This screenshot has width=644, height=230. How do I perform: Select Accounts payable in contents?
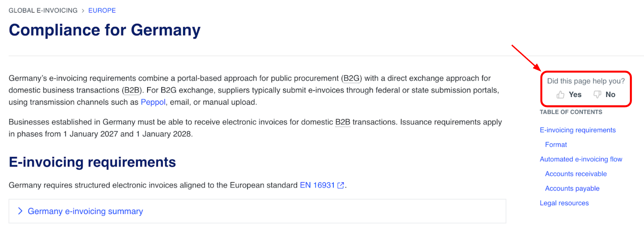[x=572, y=189]
